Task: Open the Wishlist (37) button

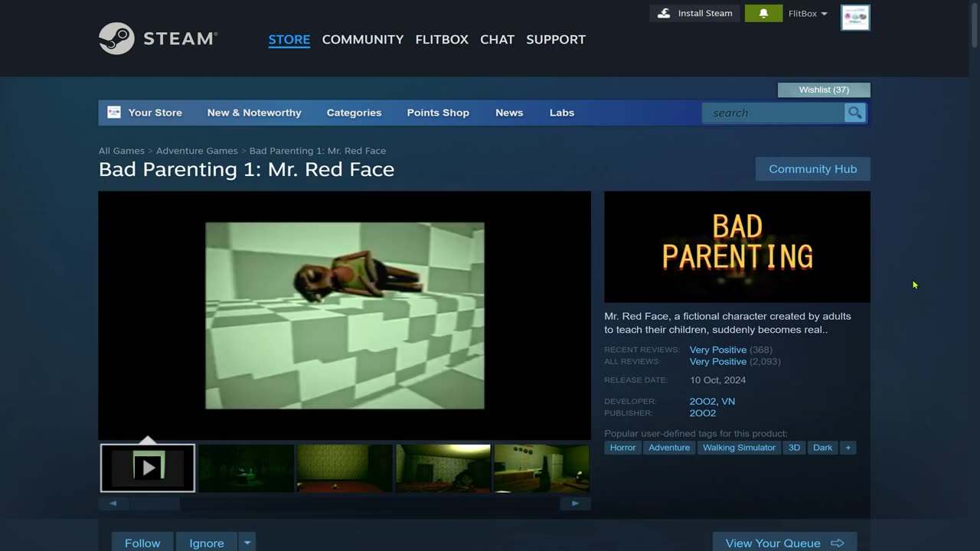Action: 824,90
